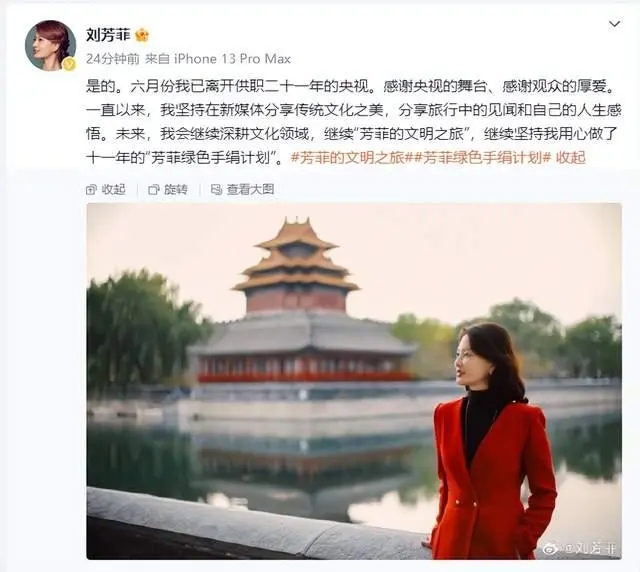
Task: Open the profile avatar picture
Action: pos(51,45)
